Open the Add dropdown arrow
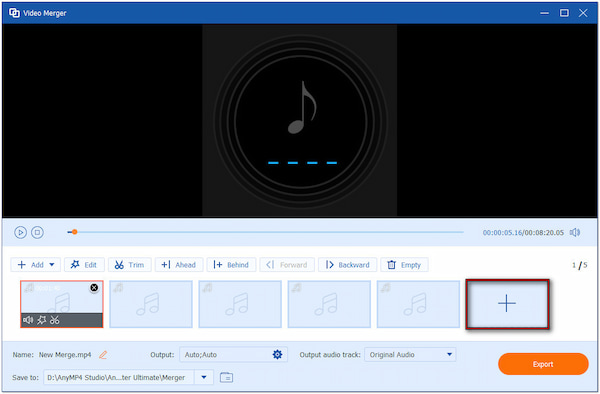 (x=52, y=265)
